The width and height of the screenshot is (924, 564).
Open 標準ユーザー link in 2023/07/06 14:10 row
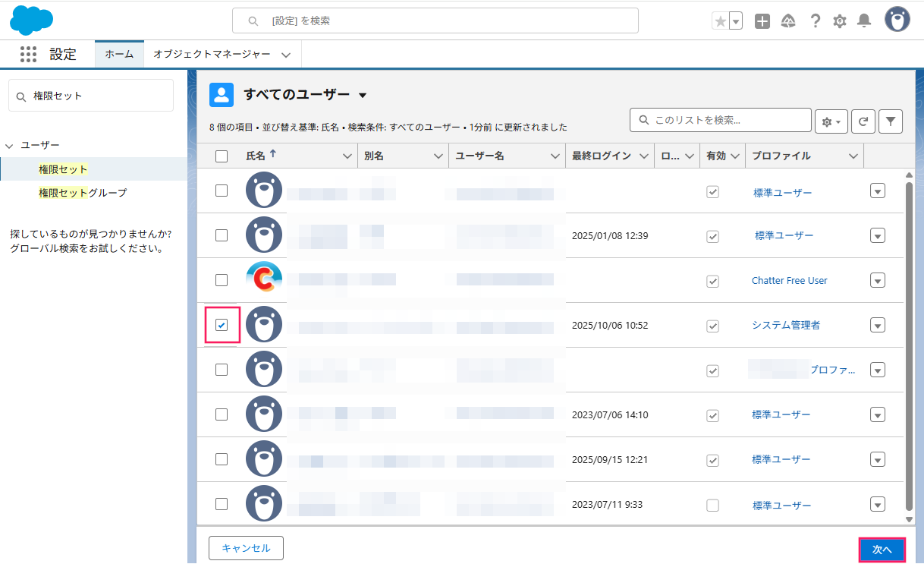tap(781, 414)
